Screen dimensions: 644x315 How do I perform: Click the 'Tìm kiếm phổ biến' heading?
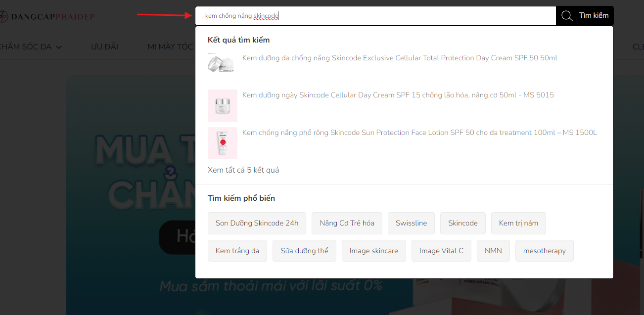click(x=241, y=198)
